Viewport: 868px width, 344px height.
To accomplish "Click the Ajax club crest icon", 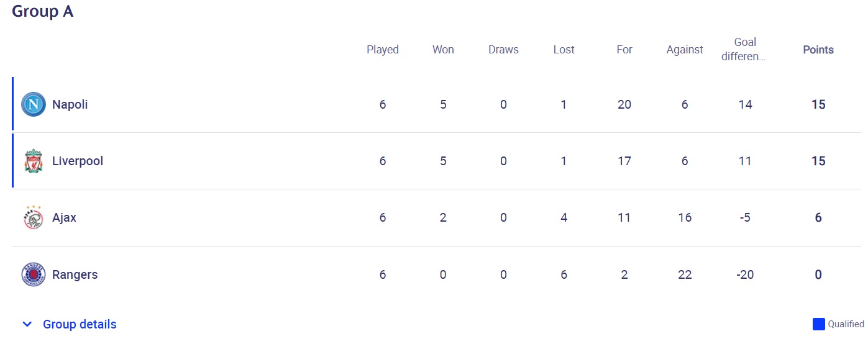I will click(x=33, y=217).
